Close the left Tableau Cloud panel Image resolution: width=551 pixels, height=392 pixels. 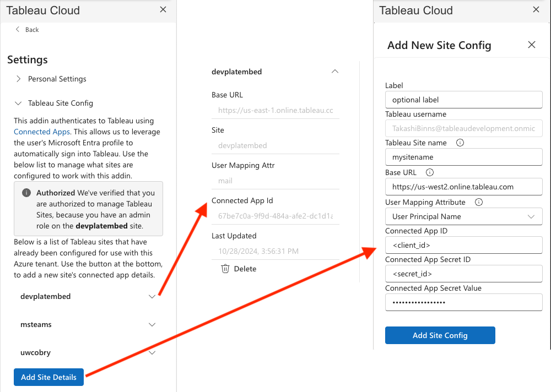163,9
